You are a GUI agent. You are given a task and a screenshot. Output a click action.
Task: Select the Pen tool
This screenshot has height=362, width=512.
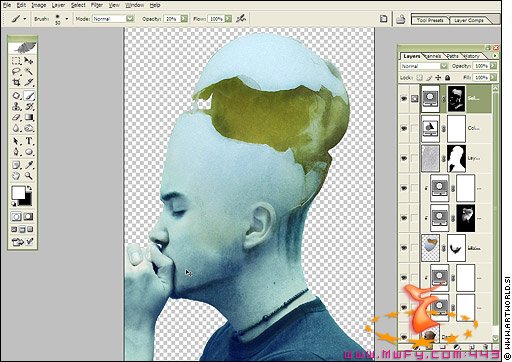tap(16, 152)
